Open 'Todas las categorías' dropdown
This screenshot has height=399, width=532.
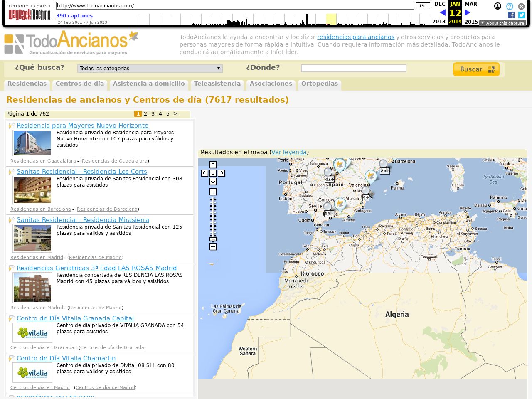click(x=150, y=69)
